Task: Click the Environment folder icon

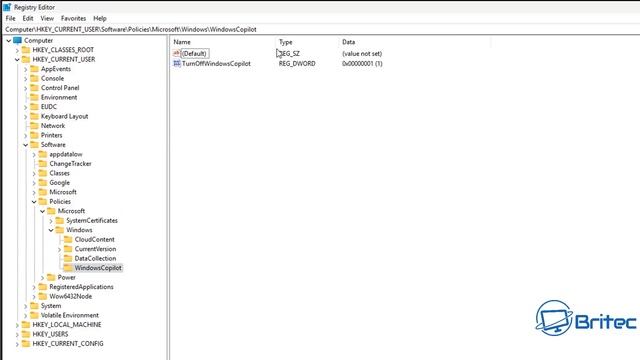Action: click(x=35, y=97)
